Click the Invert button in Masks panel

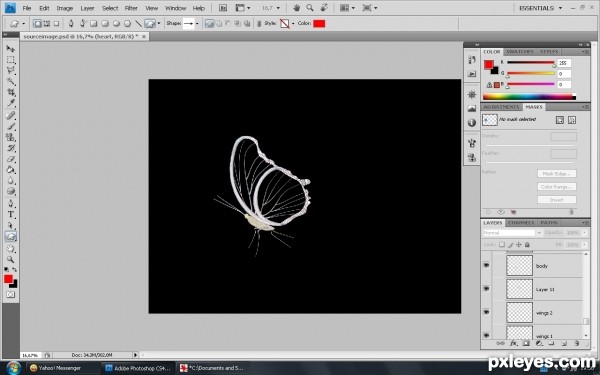click(556, 200)
